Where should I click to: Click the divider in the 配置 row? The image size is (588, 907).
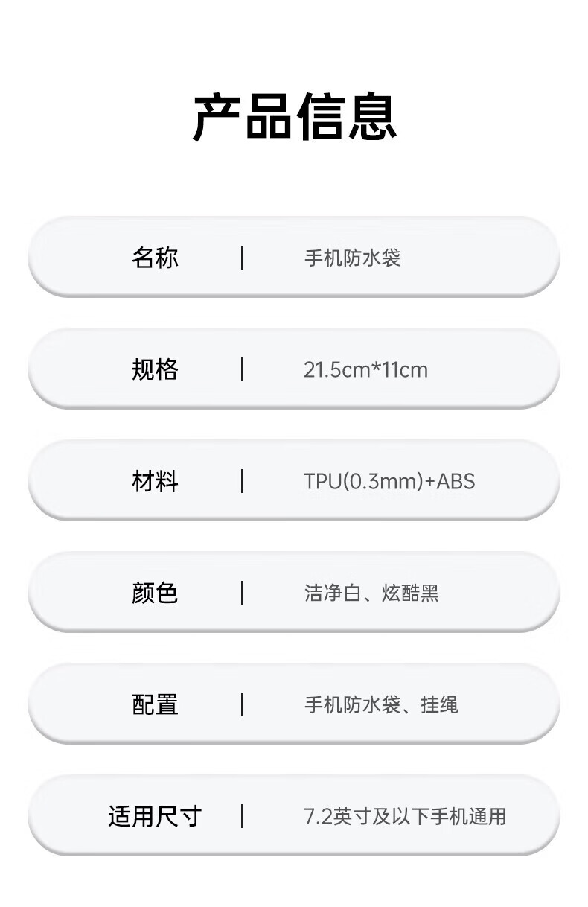coord(242,704)
